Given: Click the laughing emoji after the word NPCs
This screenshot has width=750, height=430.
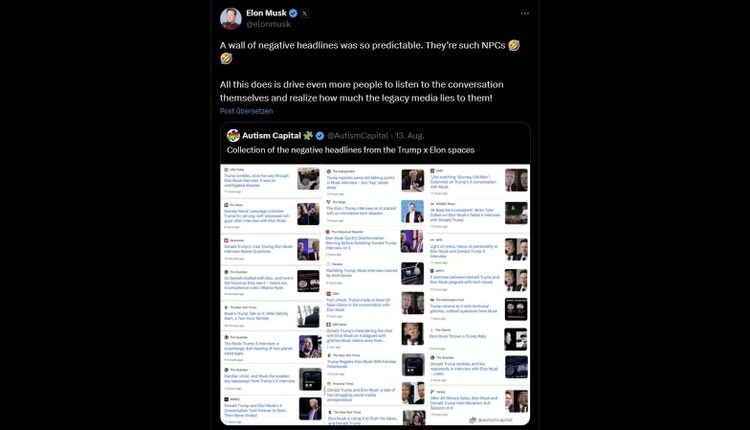Looking at the screenshot, I should [x=514, y=45].
